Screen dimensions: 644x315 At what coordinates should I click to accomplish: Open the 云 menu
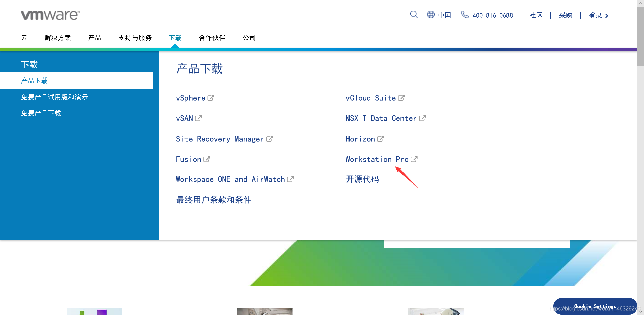click(x=24, y=38)
